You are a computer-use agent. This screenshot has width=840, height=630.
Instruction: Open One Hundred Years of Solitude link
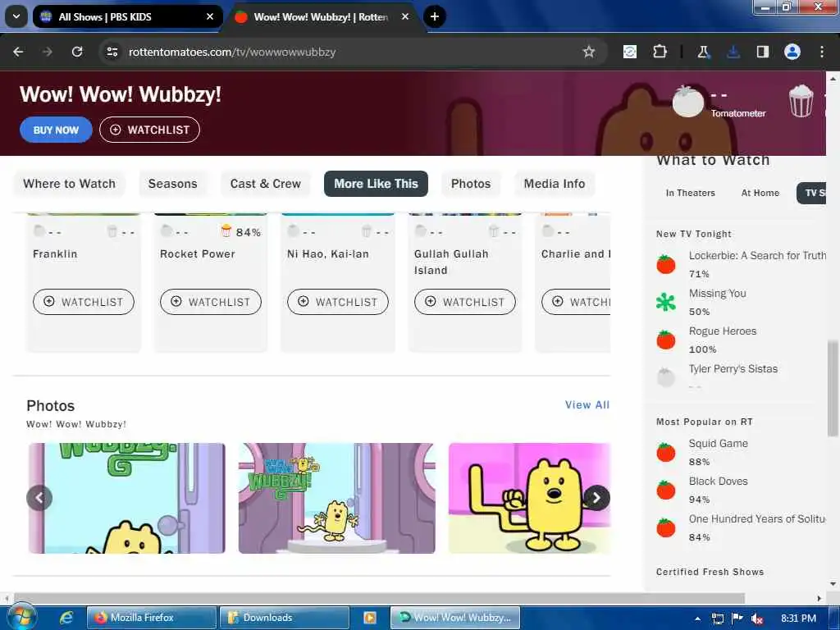pos(757,518)
